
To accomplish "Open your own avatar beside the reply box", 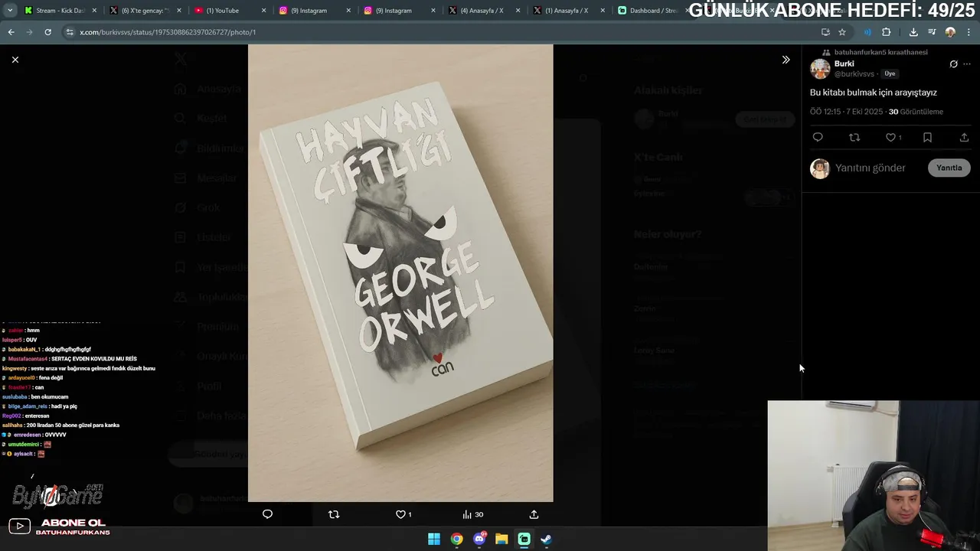I will tap(820, 168).
